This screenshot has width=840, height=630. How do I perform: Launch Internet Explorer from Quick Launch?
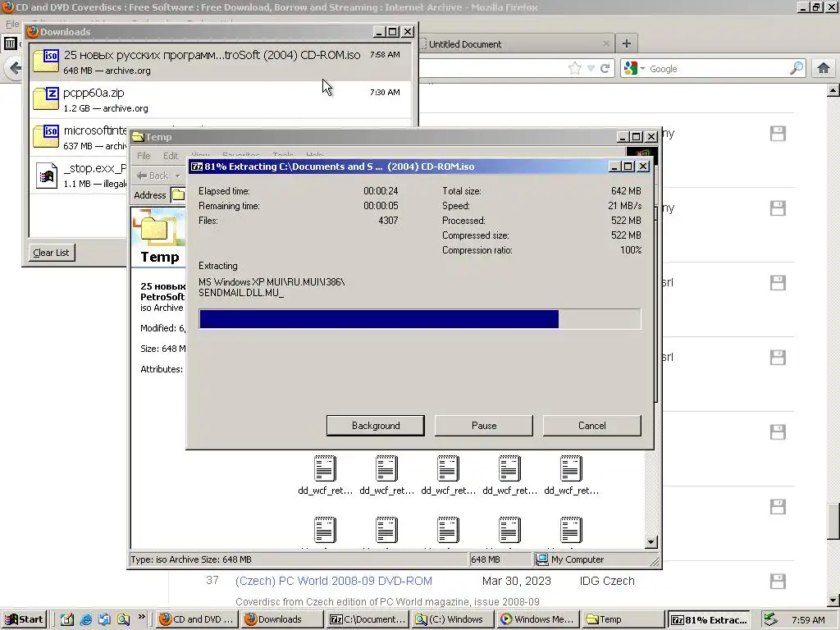pos(85,619)
